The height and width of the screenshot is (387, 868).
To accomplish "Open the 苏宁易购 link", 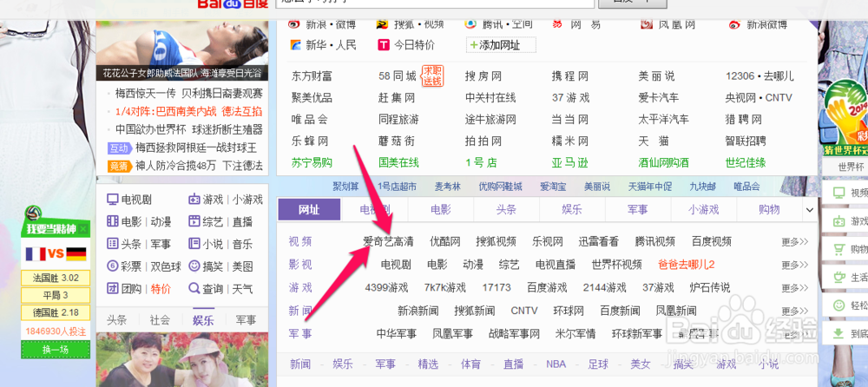I will pyautogui.click(x=312, y=163).
